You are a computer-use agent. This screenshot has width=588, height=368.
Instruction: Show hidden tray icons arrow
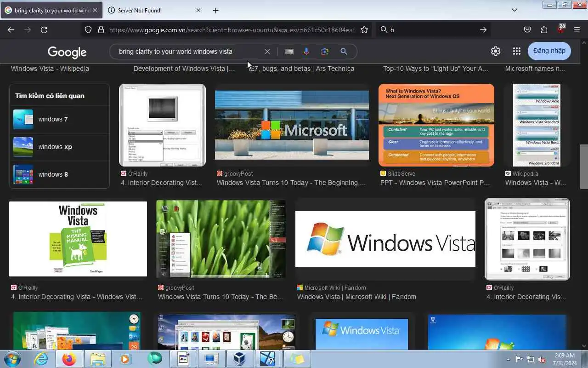pyautogui.click(x=508, y=359)
